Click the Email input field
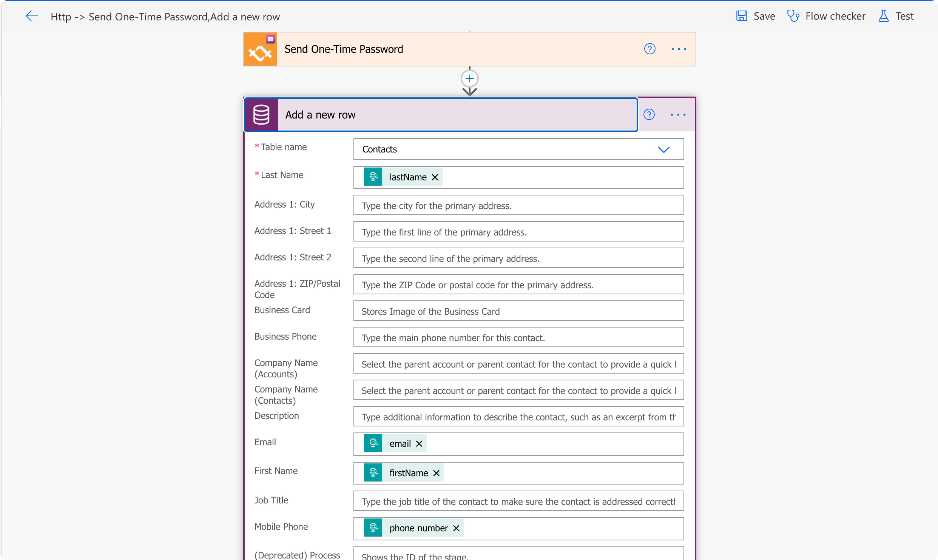The width and height of the screenshot is (938, 560). [519, 443]
